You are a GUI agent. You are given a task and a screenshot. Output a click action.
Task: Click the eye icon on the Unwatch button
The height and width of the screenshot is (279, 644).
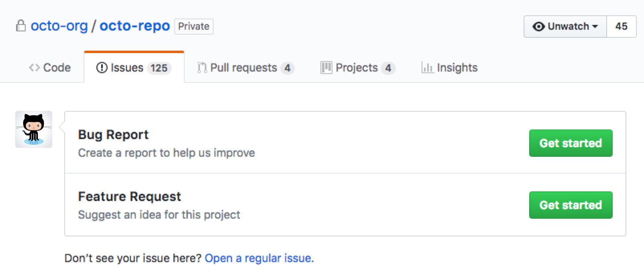coord(538,27)
